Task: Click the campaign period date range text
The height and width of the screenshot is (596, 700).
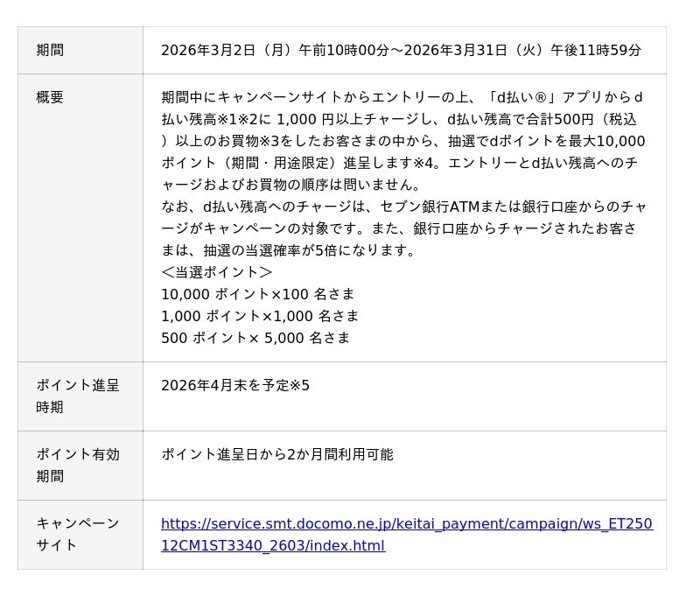Action: click(x=401, y=51)
